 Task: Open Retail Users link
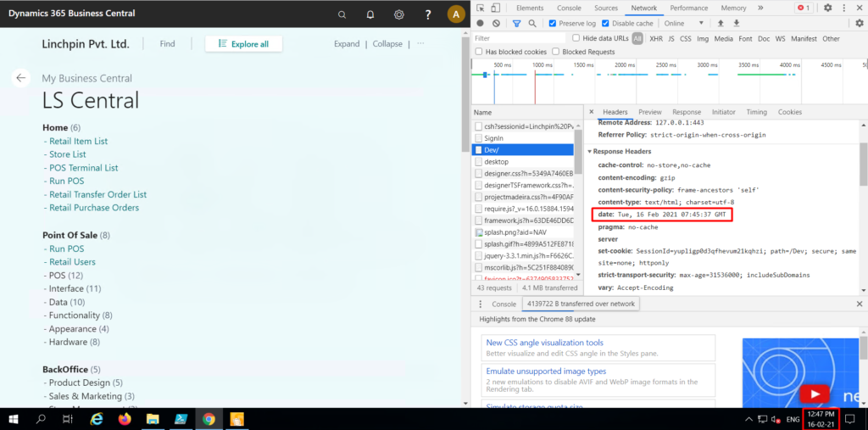coord(72,262)
